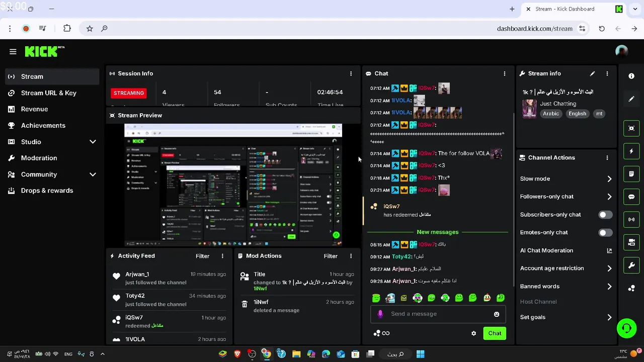Toggle Channel Actions widget icon in right rail
The image size is (644, 362).
[x=631, y=242]
